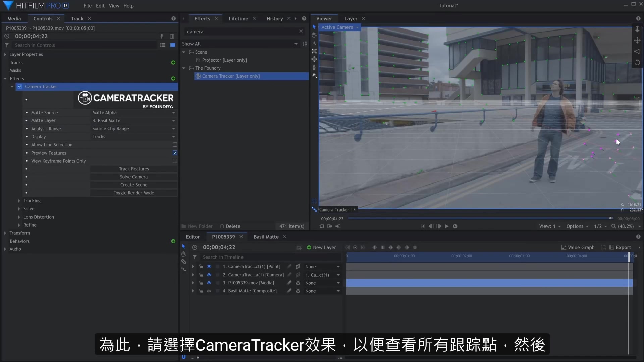Open the Matte Layer dropdown

133,120
